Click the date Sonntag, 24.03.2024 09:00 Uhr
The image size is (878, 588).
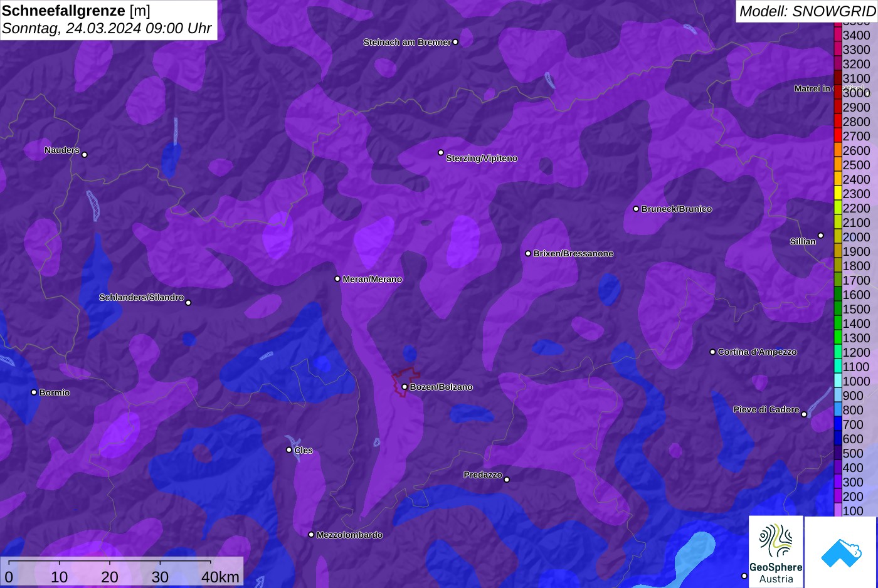coord(107,29)
